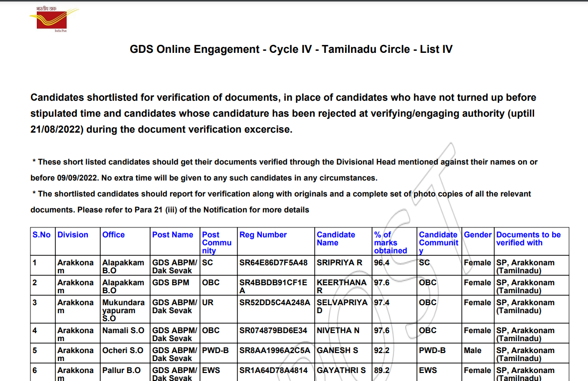Select post name 'GDS BPM' in row 2

click(x=171, y=283)
